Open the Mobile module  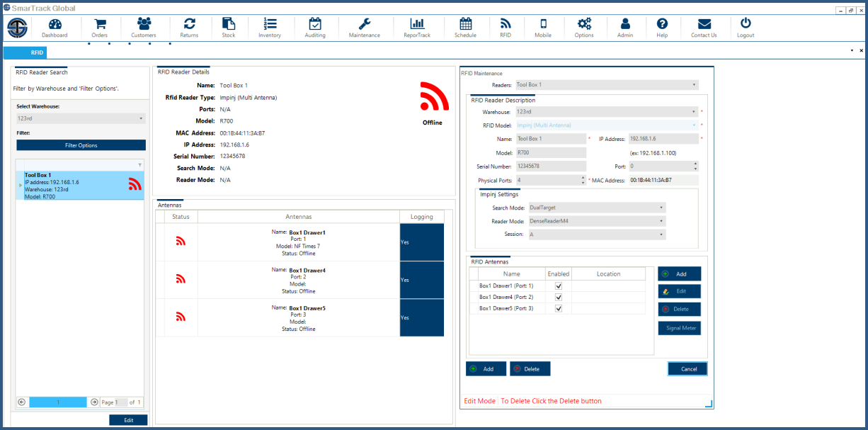tap(543, 28)
